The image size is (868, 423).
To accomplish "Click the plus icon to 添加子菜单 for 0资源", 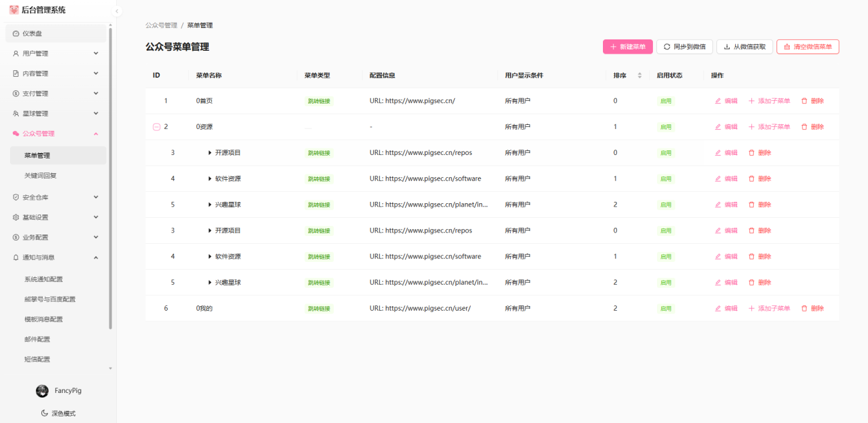I will (x=751, y=127).
